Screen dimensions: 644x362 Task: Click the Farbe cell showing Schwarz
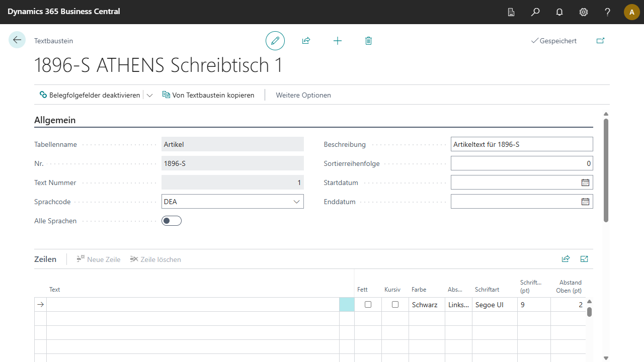tap(426, 305)
